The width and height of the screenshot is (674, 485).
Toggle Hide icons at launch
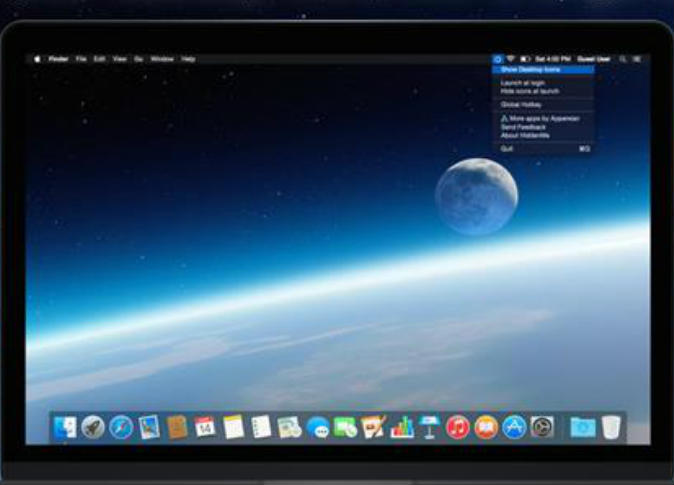tap(529, 91)
